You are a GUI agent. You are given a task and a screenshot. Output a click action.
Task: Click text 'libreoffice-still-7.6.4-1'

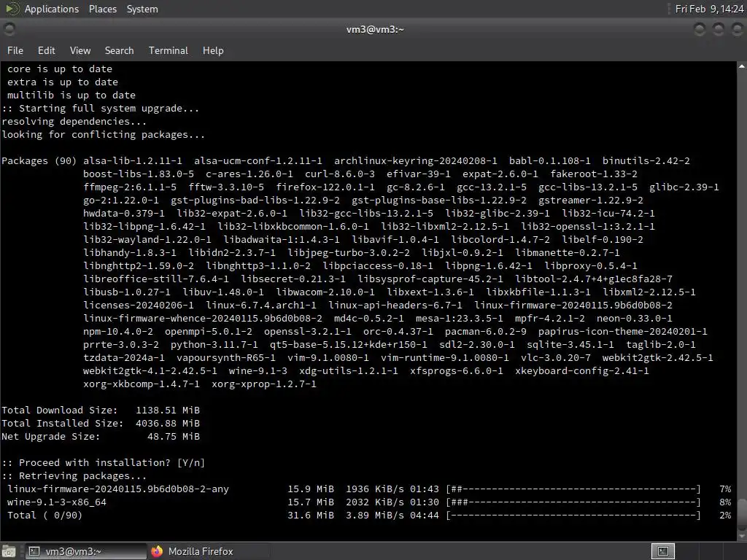click(x=156, y=279)
